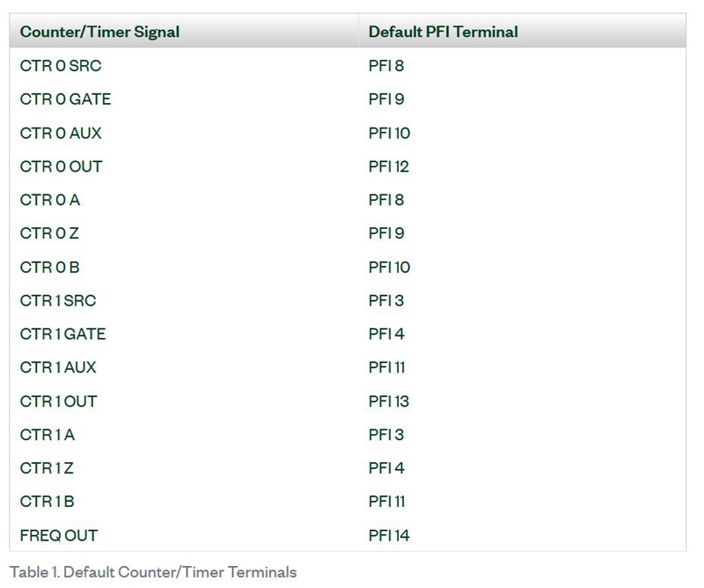Viewport: 704px width, 588px height.
Task: Select the CTR 1 GATE cell
Action: pyautogui.click(x=62, y=334)
